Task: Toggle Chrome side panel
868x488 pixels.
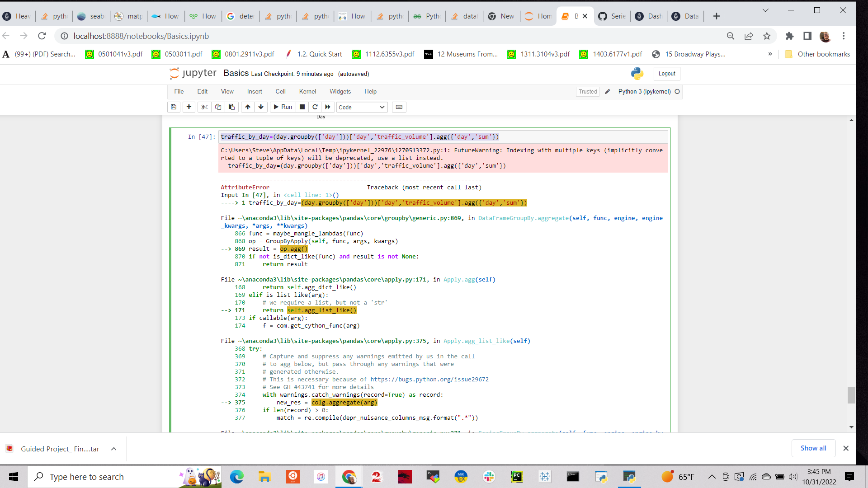Action: (x=807, y=36)
